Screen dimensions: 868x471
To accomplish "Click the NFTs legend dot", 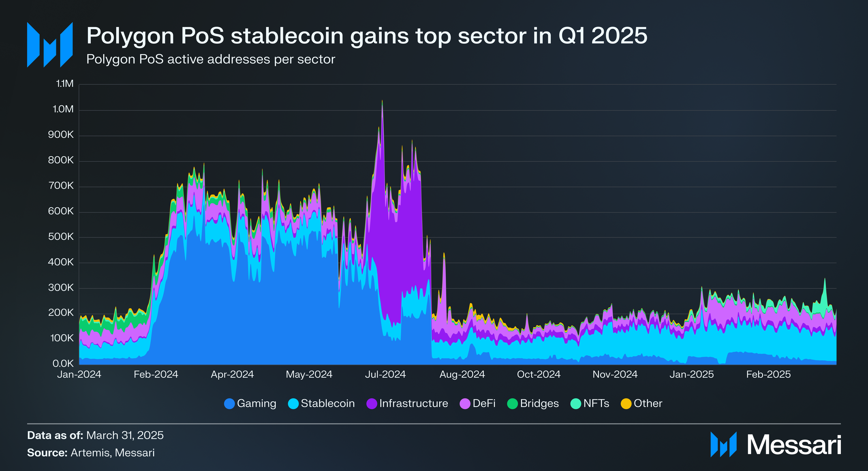I will pos(576,404).
